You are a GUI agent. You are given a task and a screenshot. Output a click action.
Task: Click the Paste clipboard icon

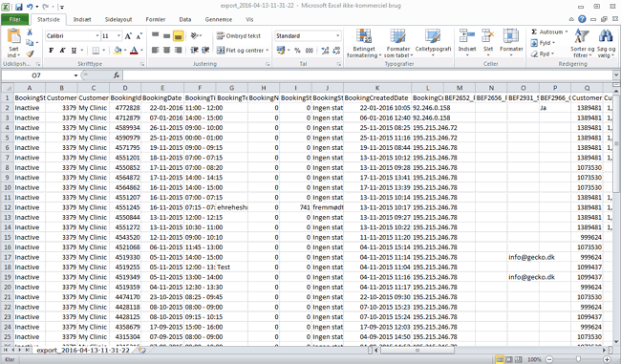14,36
